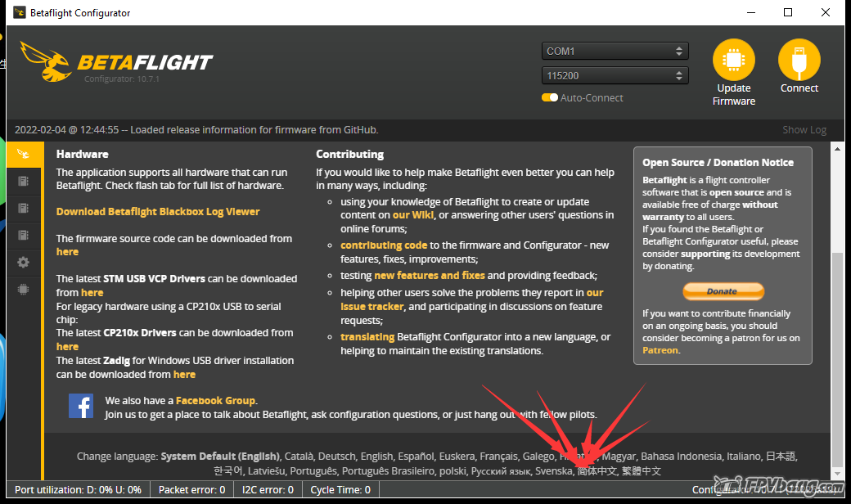This screenshot has height=504, width=851.
Task: Open Download Betaflight Blackbox Log Viewer link
Action: (158, 212)
